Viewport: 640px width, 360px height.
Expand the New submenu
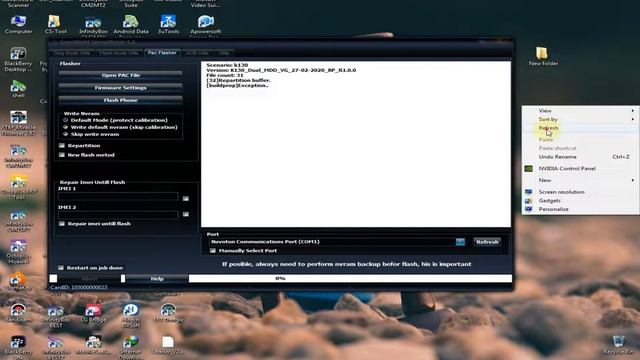coord(580,180)
